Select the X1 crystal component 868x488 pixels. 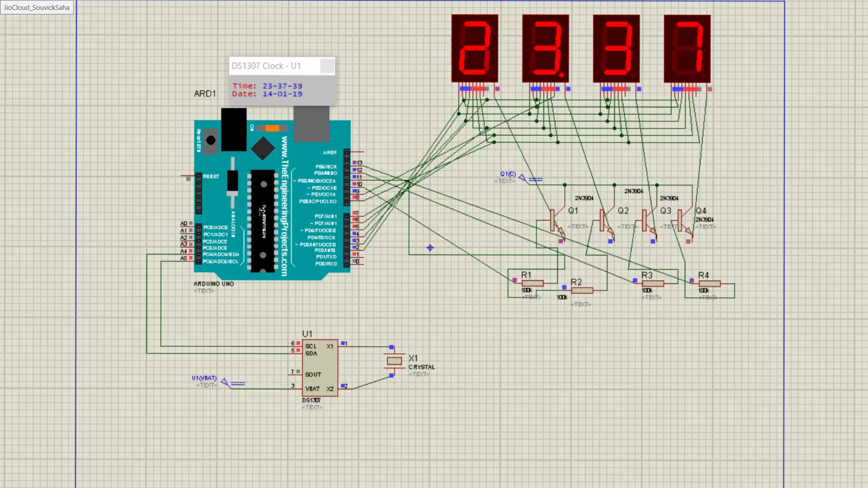(x=394, y=361)
